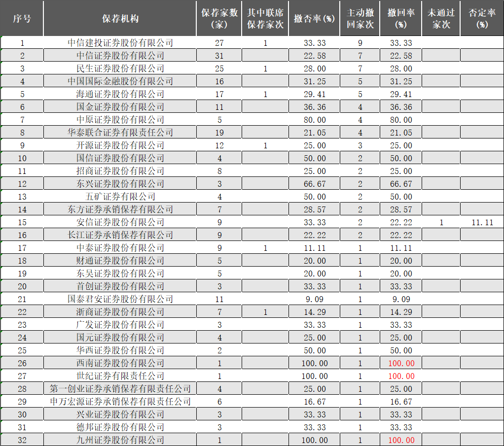This screenshot has height=446, width=504.
Task: Click cell 中原证券股份有限公司
Action: pos(120,120)
